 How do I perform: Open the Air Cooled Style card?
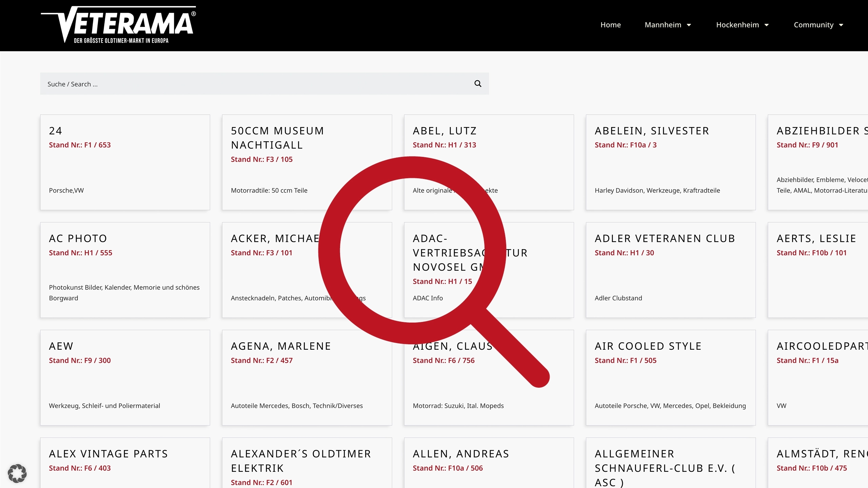pyautogui.click(x=670, y=377)
